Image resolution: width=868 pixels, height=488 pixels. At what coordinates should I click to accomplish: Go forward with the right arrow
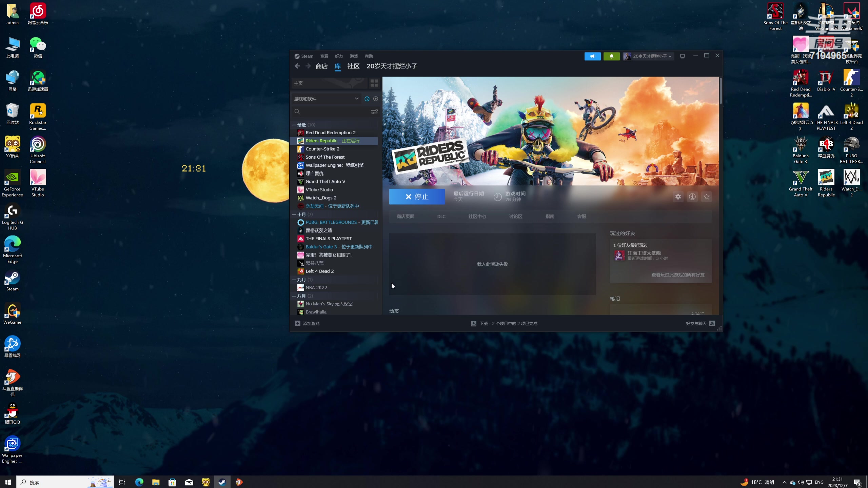tap(308, 66)
